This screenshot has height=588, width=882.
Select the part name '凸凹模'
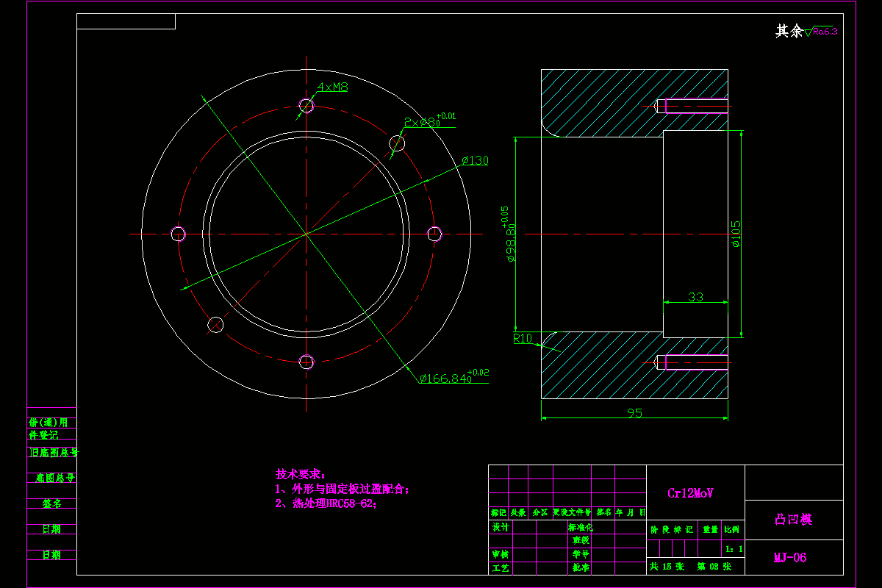794,520
